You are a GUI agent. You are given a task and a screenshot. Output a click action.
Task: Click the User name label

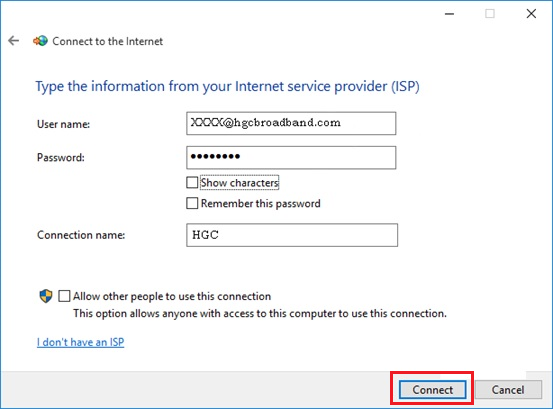pyautogui.click(x=63, y=124)
